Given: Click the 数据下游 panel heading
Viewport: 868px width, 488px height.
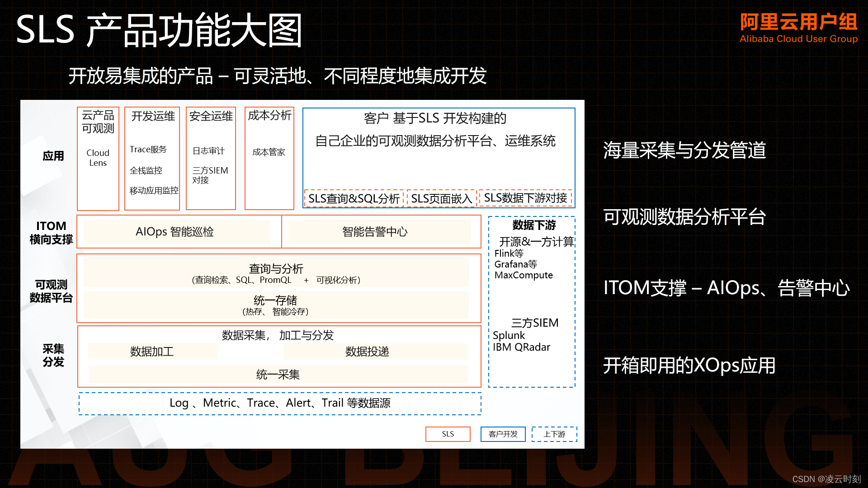Looking at the screenshot, I should (x=534, y=225).
